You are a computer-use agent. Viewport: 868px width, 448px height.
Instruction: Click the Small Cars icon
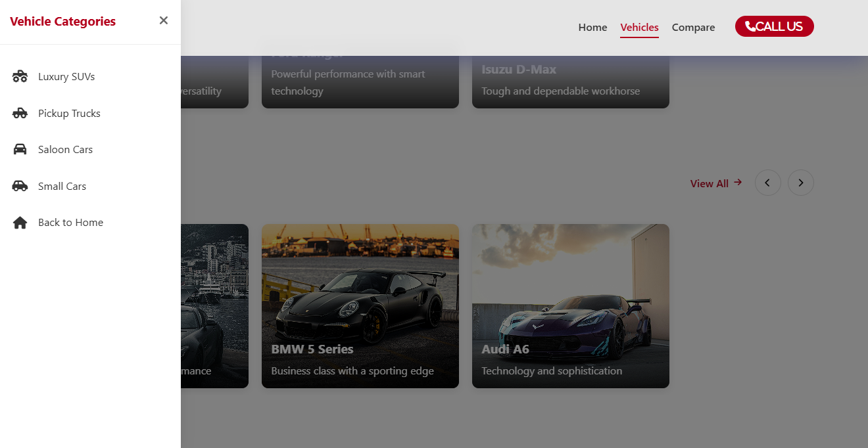20,186
